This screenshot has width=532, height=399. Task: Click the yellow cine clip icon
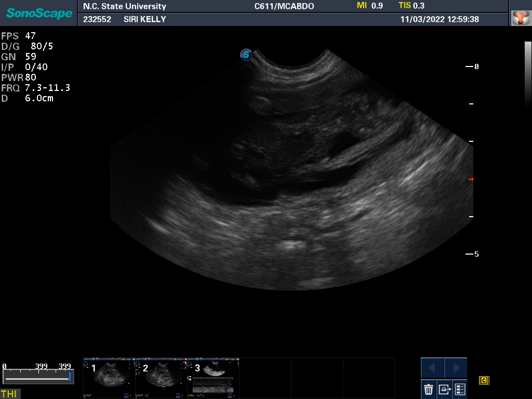(x=484, y=381)
